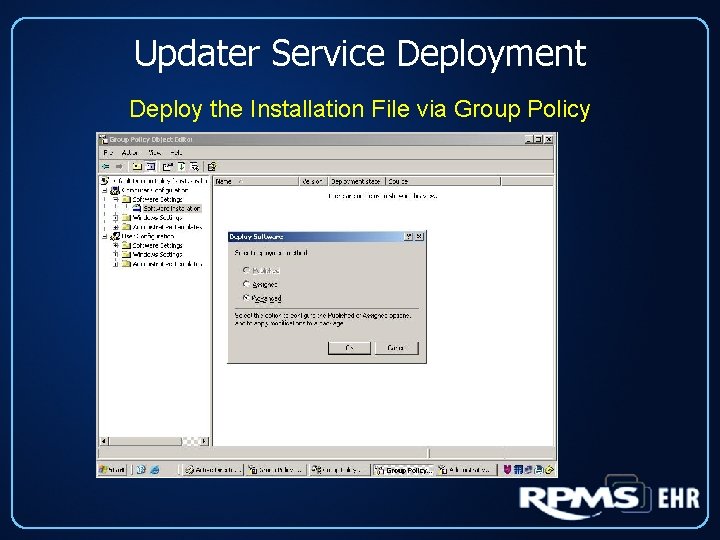The height and width of the screenshot is (540, 720).
Task: Toggle the Show/Hide Console Tree toolbar icon
Action: (x=151, y=166)
